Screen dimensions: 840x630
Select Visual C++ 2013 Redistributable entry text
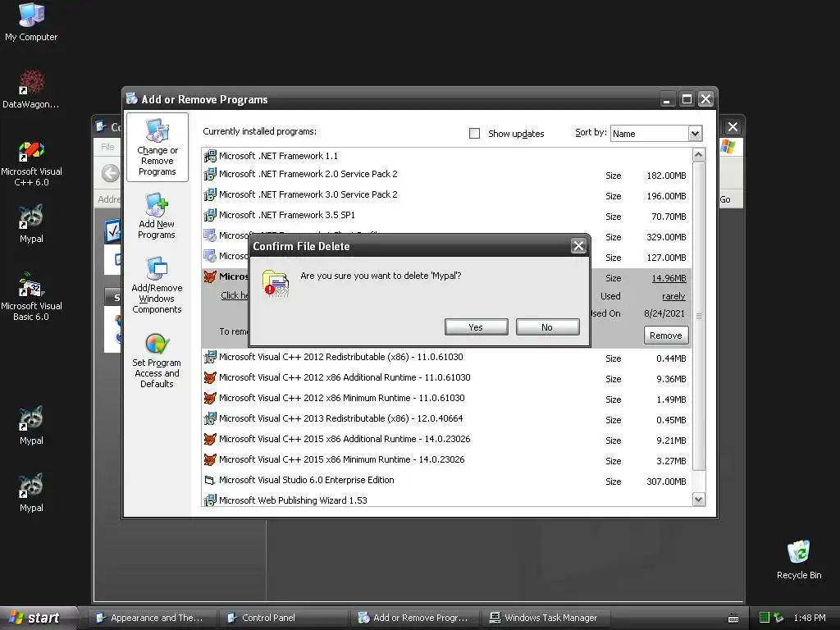click(340, 418)
